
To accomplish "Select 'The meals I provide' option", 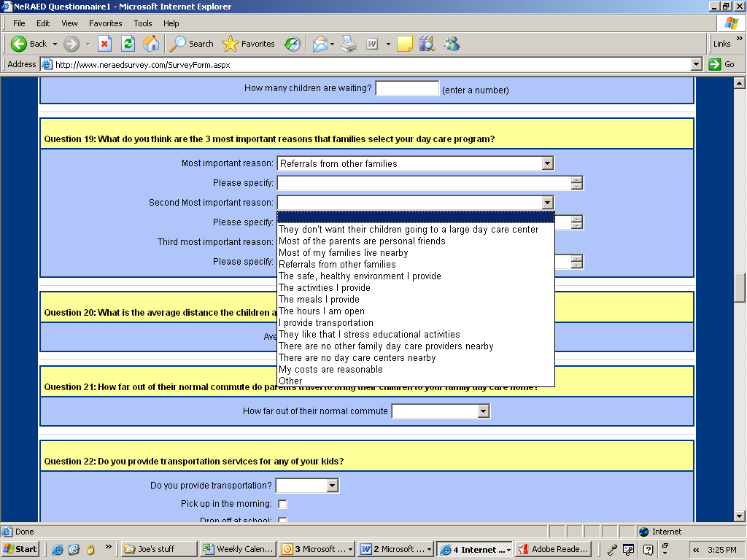I will tap(319, 300).
